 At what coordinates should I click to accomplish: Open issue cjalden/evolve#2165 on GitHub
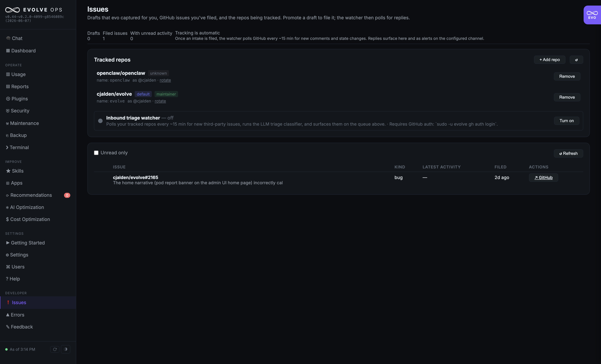pyautogui.click(x=543, y=178)
